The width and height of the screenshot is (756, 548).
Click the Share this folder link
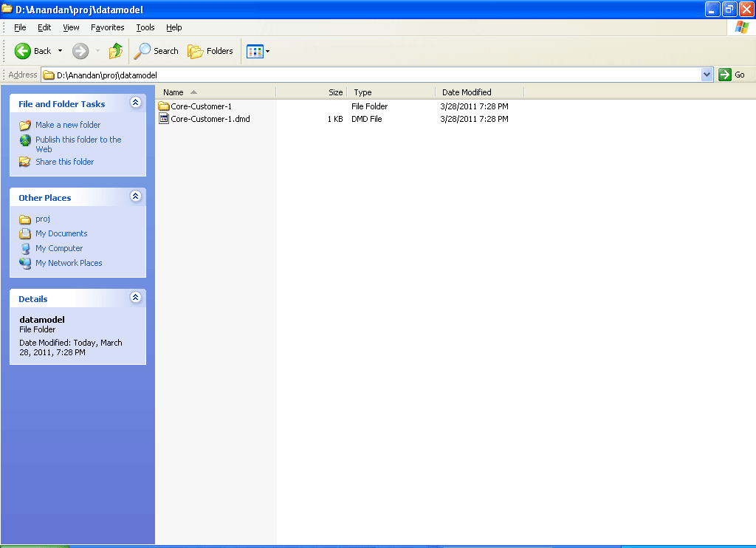(64, 162)
